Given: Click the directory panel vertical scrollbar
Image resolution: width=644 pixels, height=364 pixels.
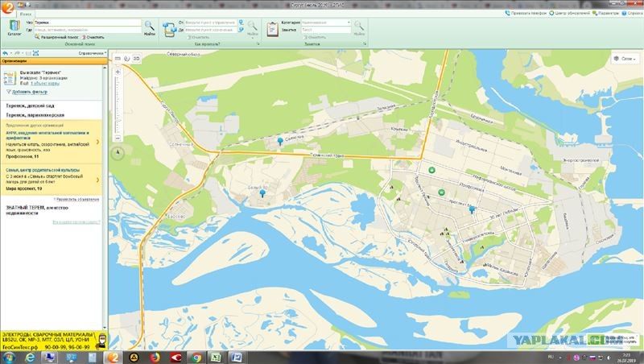Looking at the screenshot, I should click(105, 197).
